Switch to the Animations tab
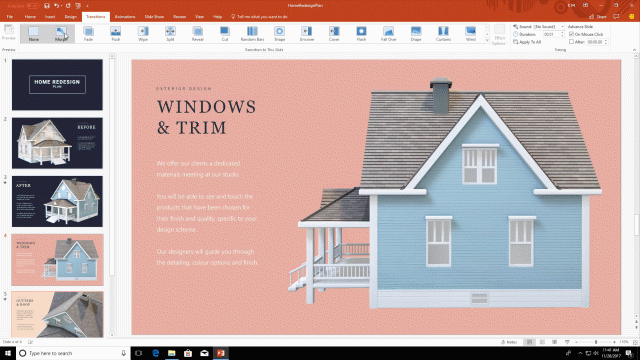This screenshot has width=640, height=360. coord(125,17)
